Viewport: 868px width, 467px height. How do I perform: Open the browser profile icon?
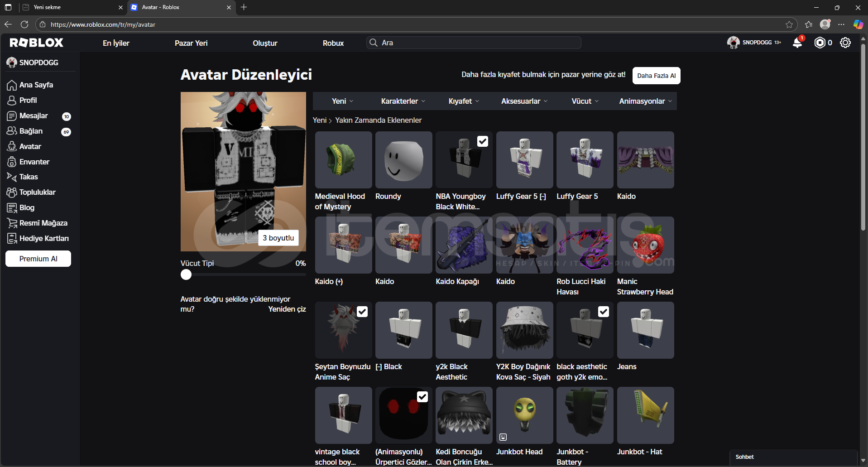[825, 24]
